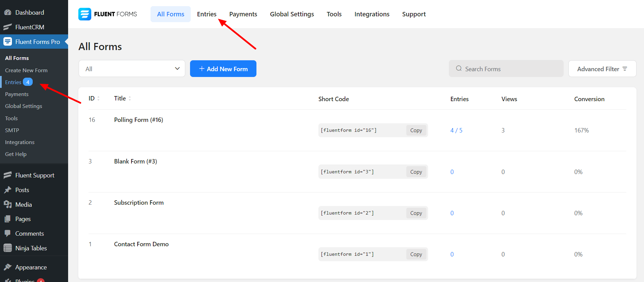Viewport: 644px width, 282px height.
Task: Open Polling Form entries 4 / 5 link
Action: tap(456, 130)
